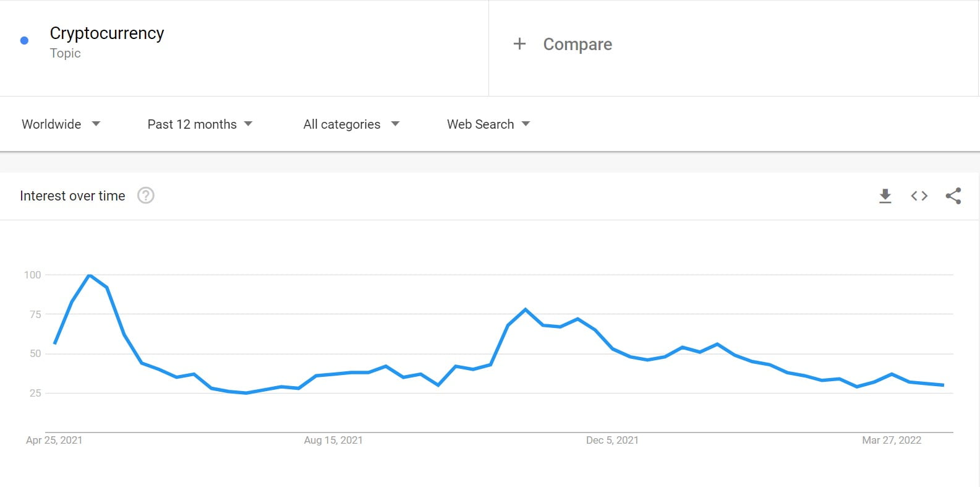The width and height of the screenshot is (980, 487).
Task: Expand the All categories dropdown
Action: coord(351,124)
